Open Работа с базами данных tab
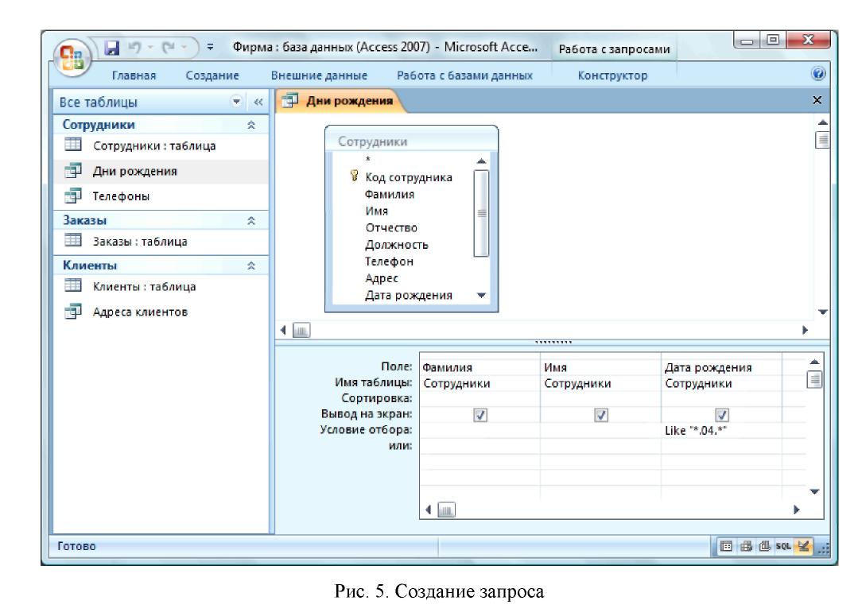Viewport: 858px width, 616px height. 464,76
